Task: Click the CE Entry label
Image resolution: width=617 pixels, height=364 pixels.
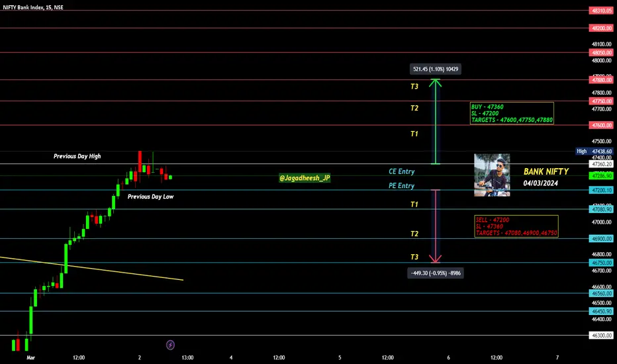Action: click(x=401, y=171)
